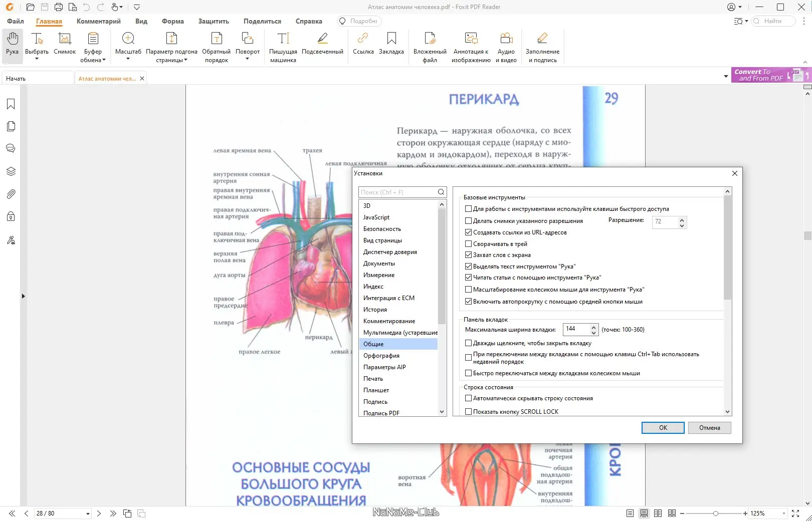Open the Comments side panel
This screenshot has width=812, height=521.
[x=11, y=149]
